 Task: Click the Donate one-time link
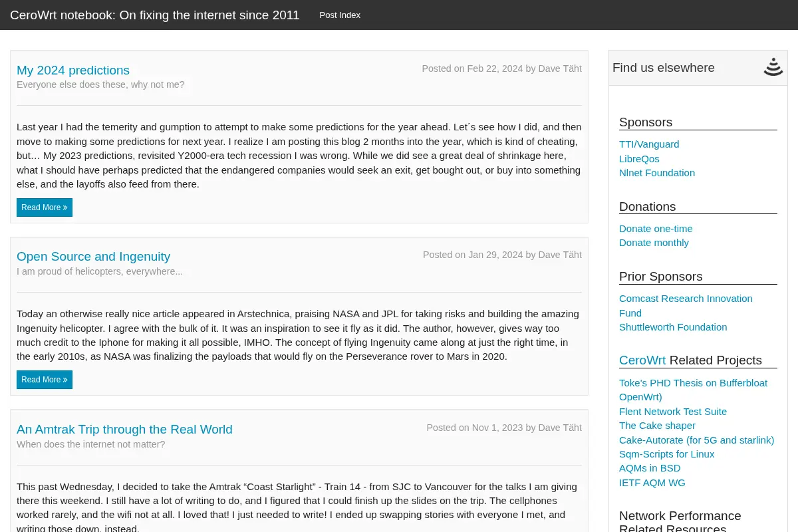(x=656, y=229)
